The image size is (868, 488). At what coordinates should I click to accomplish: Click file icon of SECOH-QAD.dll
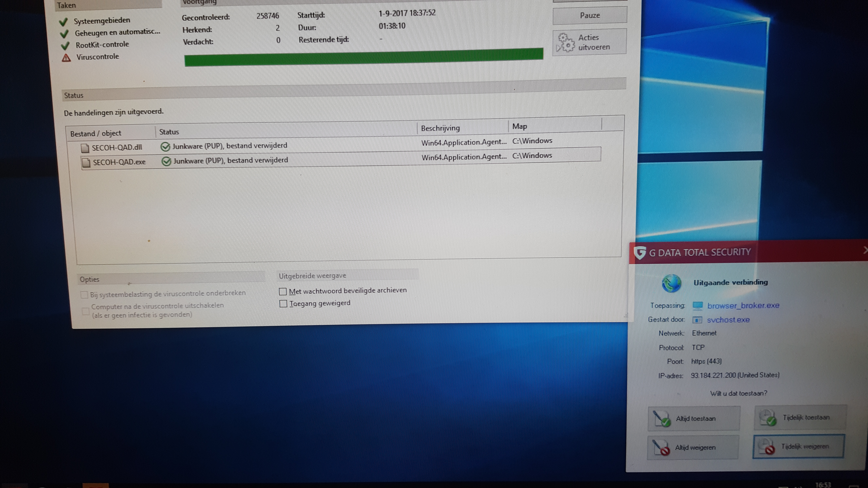[85, 148]
